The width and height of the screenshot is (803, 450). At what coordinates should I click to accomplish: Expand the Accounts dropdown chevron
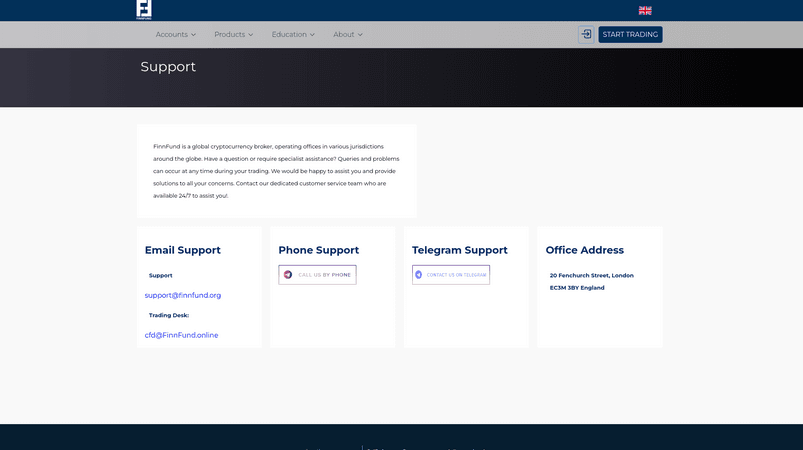[x=193, y=35]
